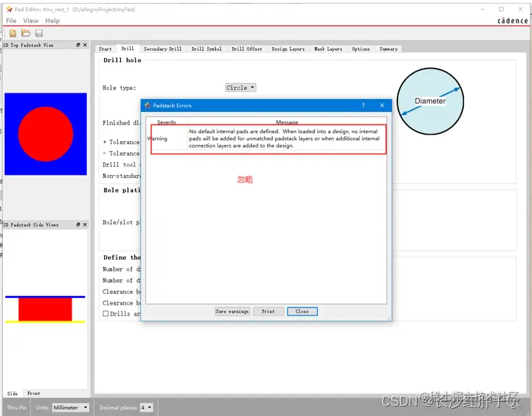Image resolution: width=532 pixels, height=416 pixels.
Task: Click the Padstack Errors title bar icon
Action: [x=148, y=106]
